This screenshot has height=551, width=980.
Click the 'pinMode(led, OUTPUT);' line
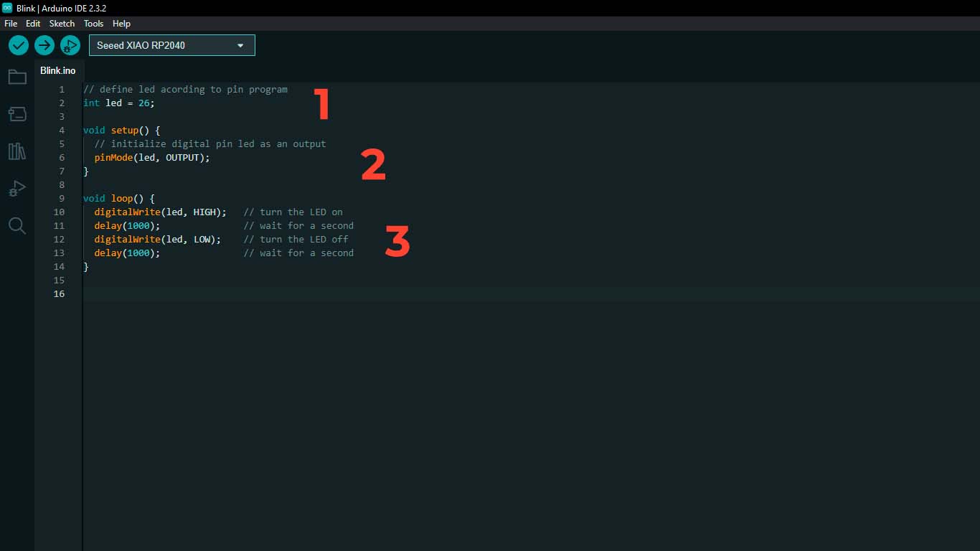click(152, 157)
